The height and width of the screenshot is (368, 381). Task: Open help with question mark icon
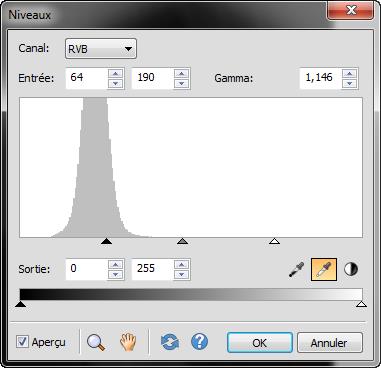click(x=200, y=342)
